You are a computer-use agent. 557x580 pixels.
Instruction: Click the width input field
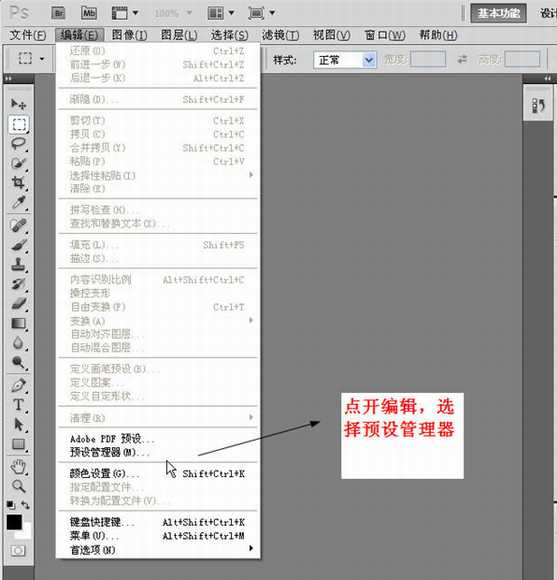point(428,59)
